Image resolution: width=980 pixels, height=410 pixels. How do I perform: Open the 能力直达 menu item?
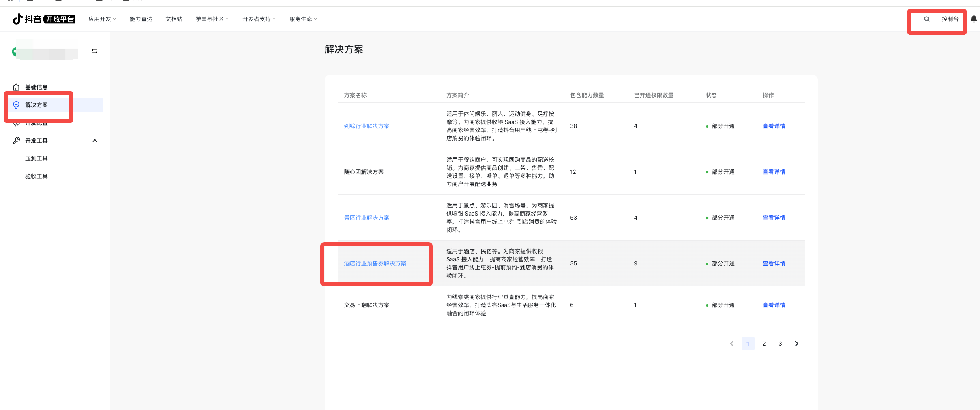pos(141,19)
